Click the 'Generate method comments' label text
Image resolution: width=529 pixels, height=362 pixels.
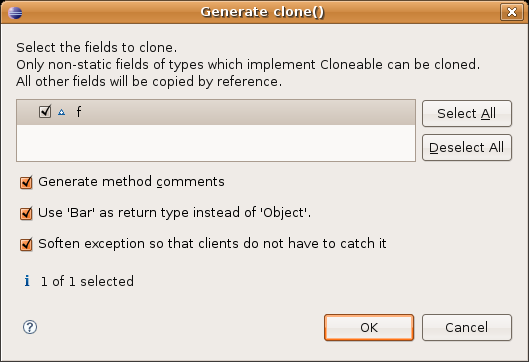pos(131,182)
